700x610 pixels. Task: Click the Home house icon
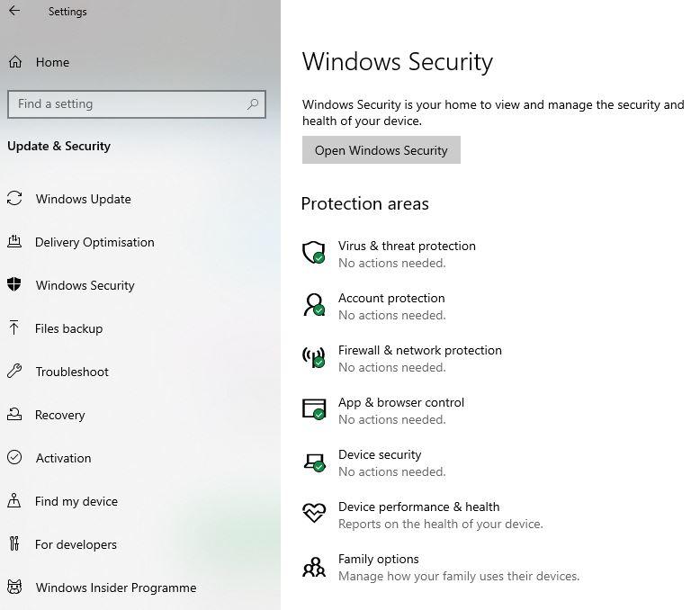pos(15,62)
